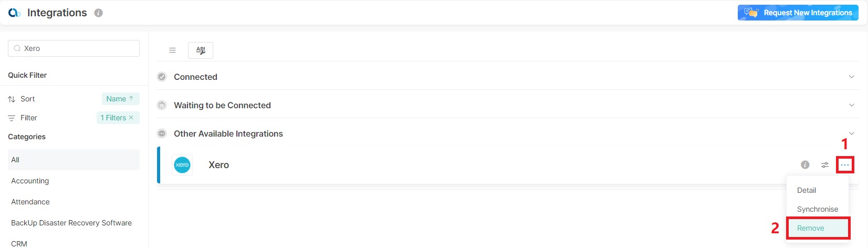Select the Accounting category

(30, 181)
